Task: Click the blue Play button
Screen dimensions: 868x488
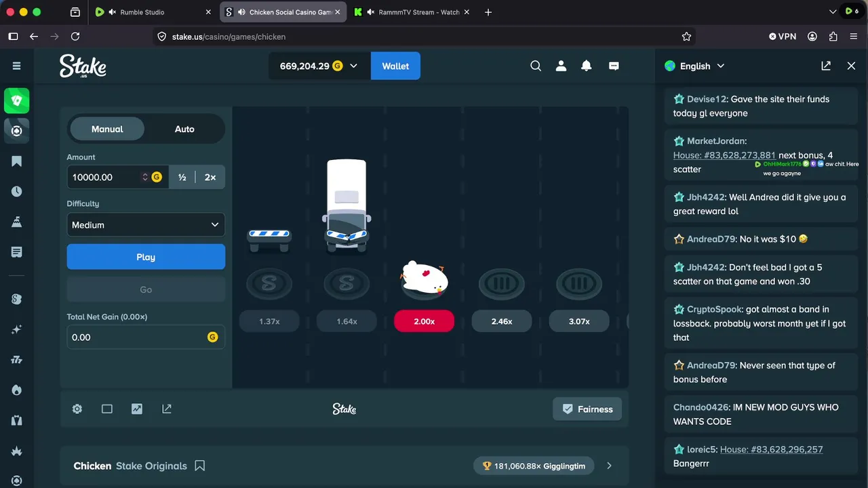Action: click(x=146, y=257)
